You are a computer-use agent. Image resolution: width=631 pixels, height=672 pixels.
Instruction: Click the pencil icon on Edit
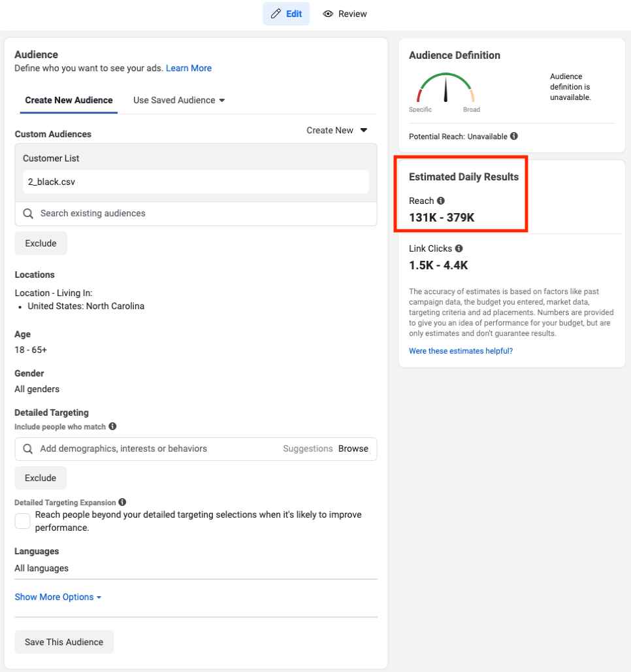pos(276,14)
